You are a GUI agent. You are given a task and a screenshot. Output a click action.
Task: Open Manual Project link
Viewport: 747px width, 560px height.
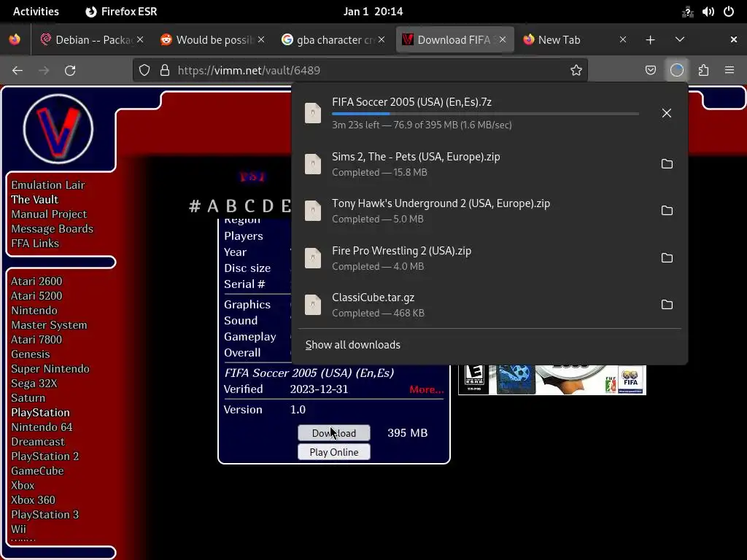coord(49,214)
